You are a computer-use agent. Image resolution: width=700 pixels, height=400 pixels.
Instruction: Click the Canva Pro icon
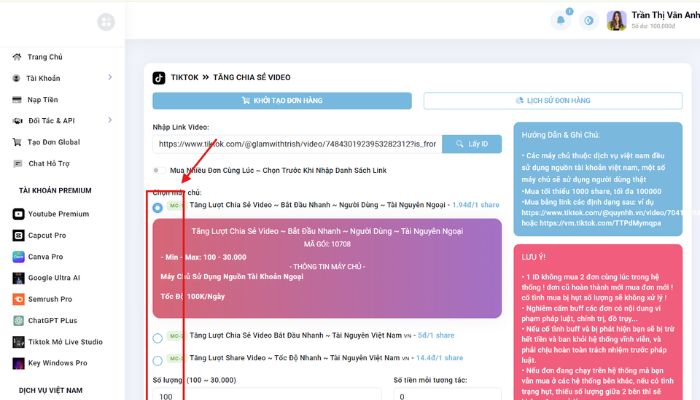pos(18,257)
